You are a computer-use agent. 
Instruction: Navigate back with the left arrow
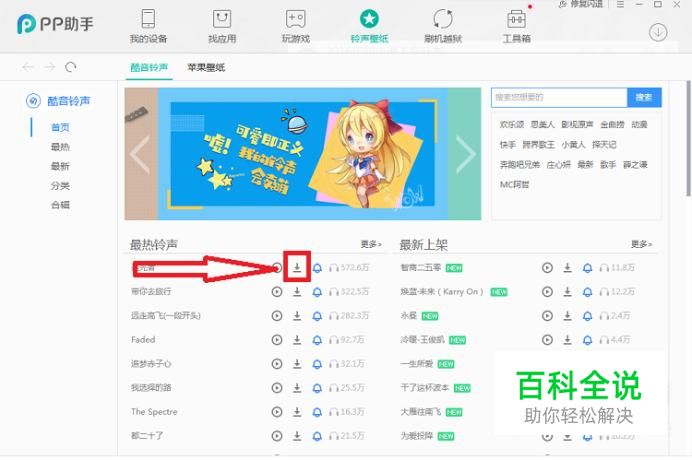(28, 67)
